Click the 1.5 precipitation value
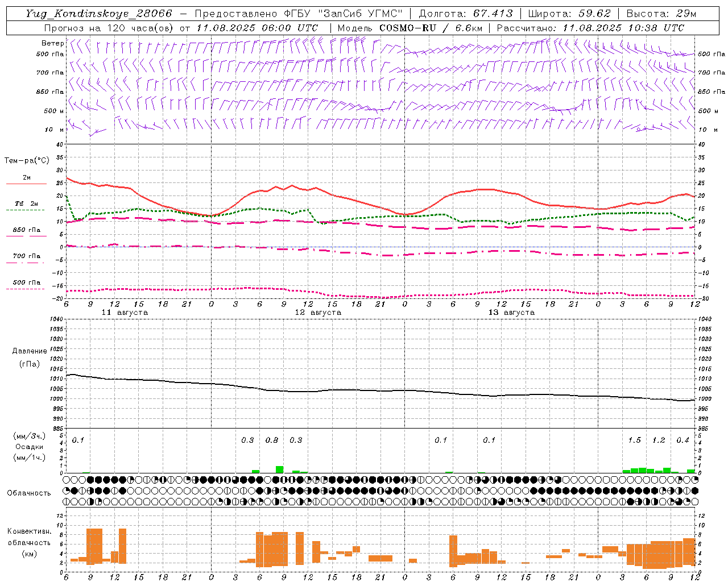This screenshot has width=728, height=582. coord(634,440)
